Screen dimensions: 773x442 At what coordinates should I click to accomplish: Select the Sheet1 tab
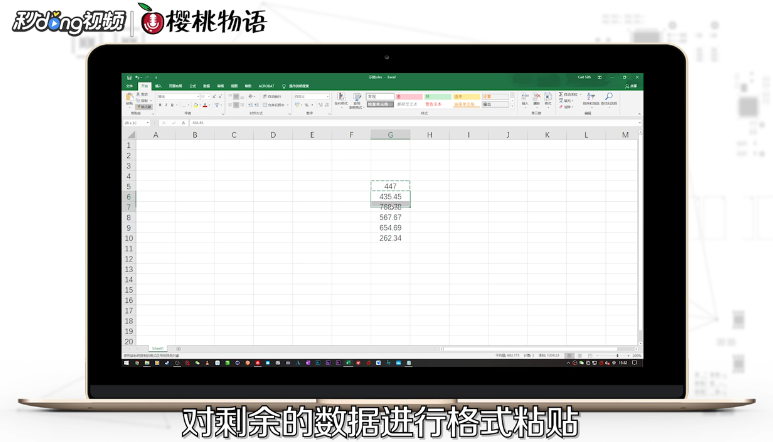click(158, 348)
